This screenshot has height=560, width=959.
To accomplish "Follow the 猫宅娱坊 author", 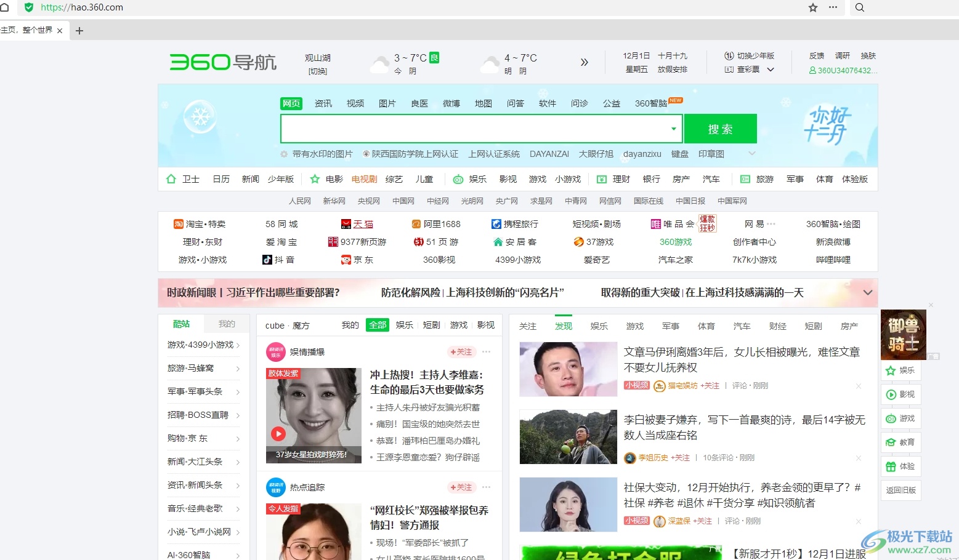I will [x=710, y=386].
